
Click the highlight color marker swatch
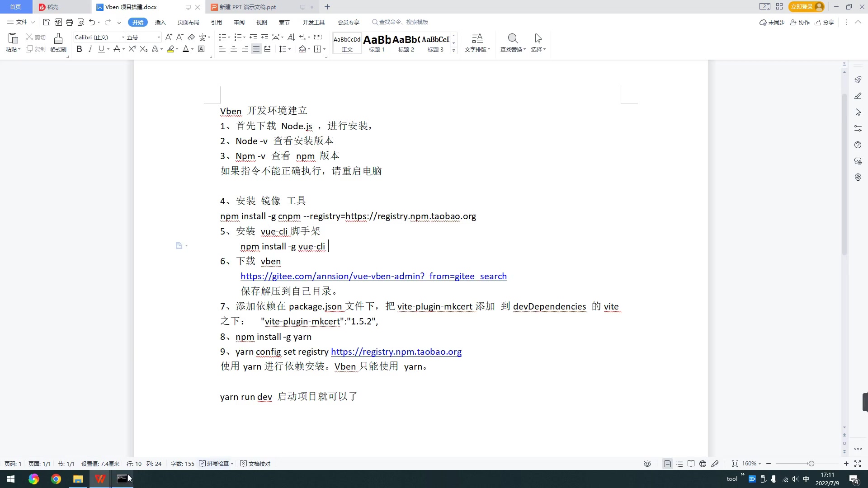[x=170, y=49]
